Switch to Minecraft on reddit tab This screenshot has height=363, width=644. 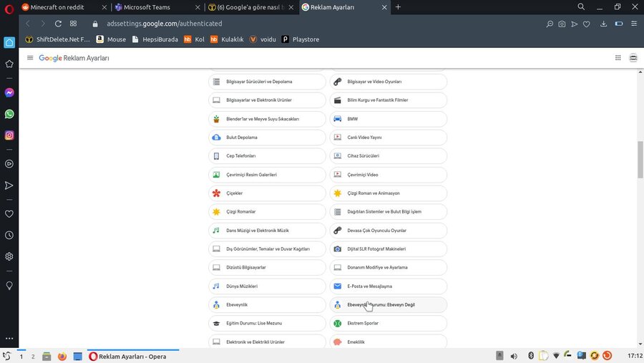[64, 7]
